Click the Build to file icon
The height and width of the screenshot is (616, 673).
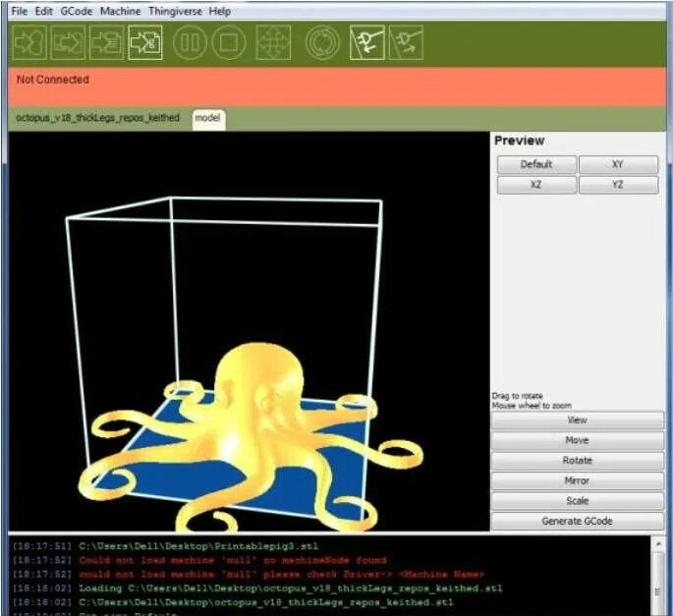coord(68,42)
